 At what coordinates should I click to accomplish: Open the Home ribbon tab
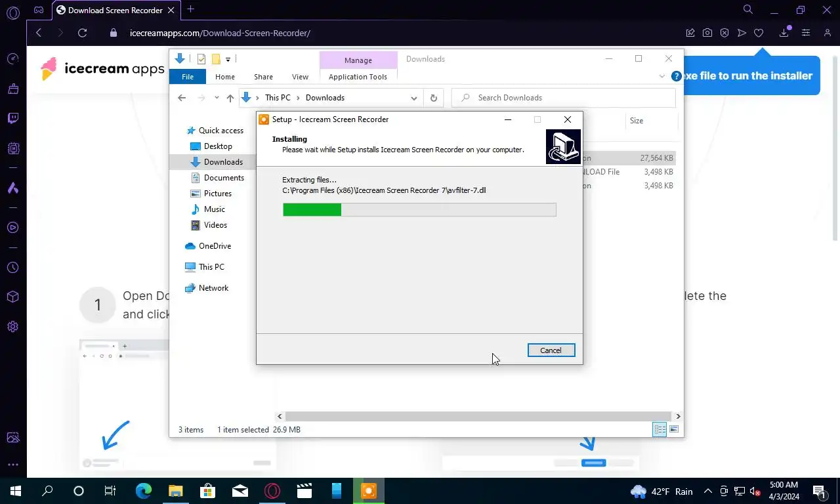tap(225, 77)
